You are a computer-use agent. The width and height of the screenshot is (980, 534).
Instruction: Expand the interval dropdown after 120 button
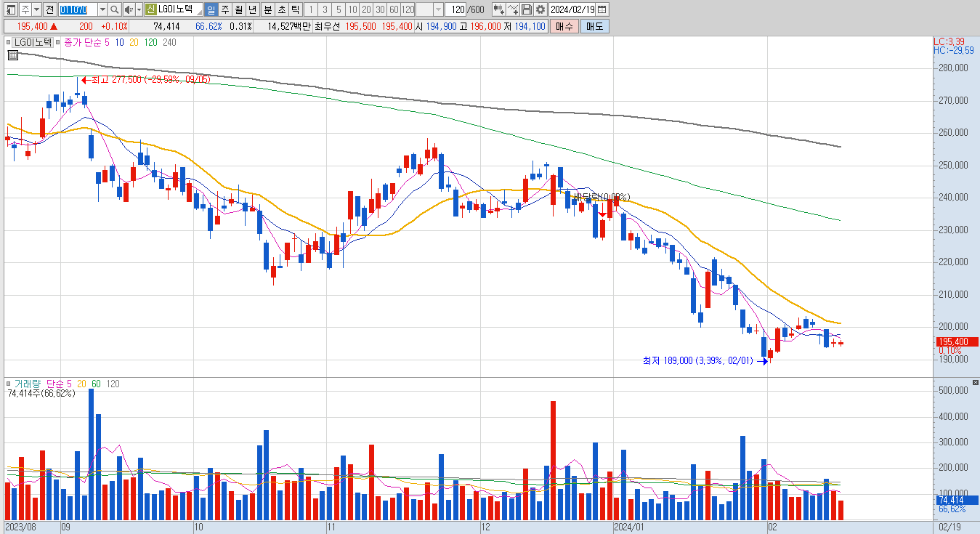pos(439,9)
